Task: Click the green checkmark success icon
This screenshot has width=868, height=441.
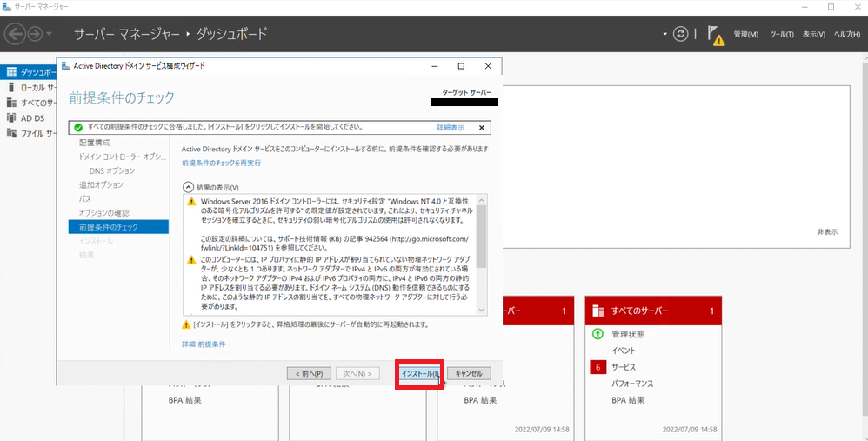Action: [78, 128]
